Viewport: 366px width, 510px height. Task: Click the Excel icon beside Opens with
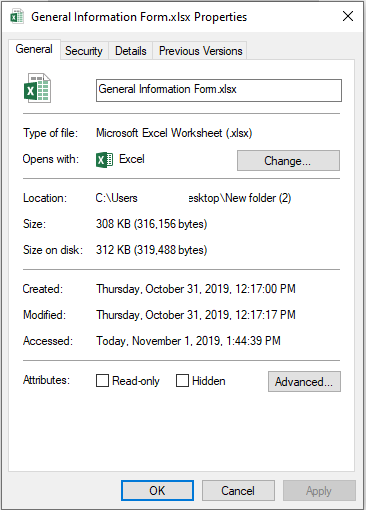point(104,160)
